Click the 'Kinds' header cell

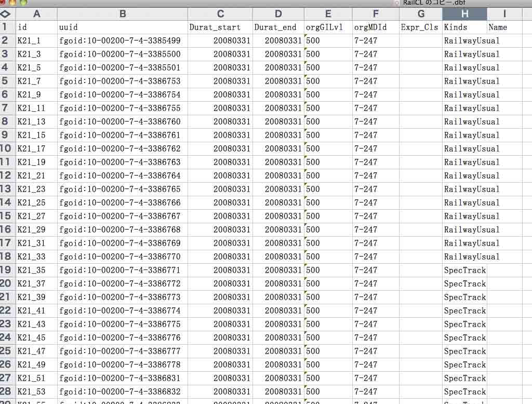[464, 27]
